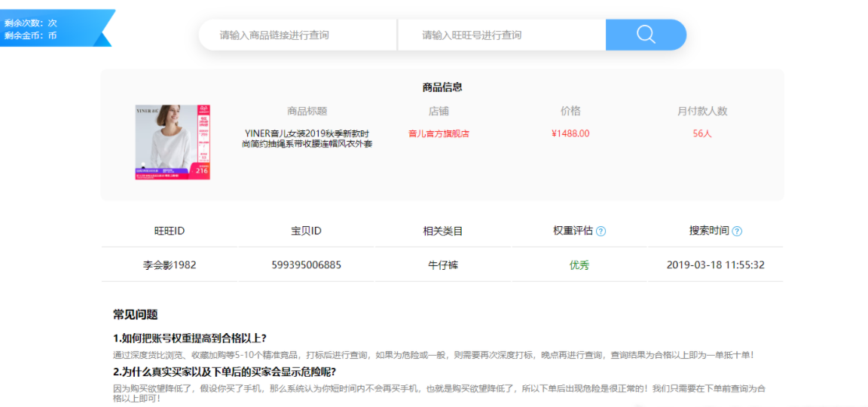Screen dimensions: 868x407
Task: Select the monthly buyers value 56人
Action: pos(702,133)
